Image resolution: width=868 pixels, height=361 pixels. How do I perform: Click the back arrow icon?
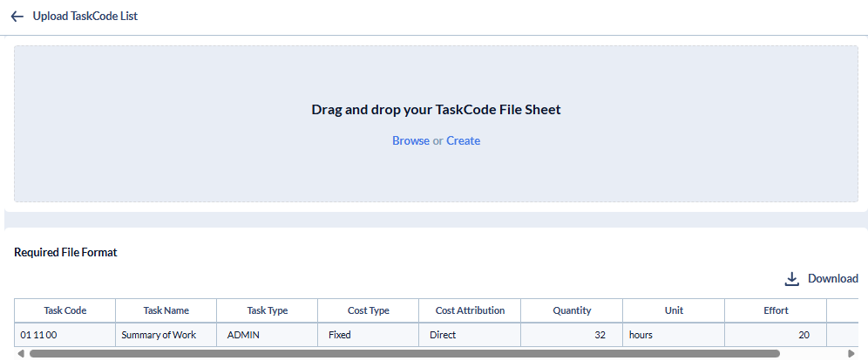[17, 17]
